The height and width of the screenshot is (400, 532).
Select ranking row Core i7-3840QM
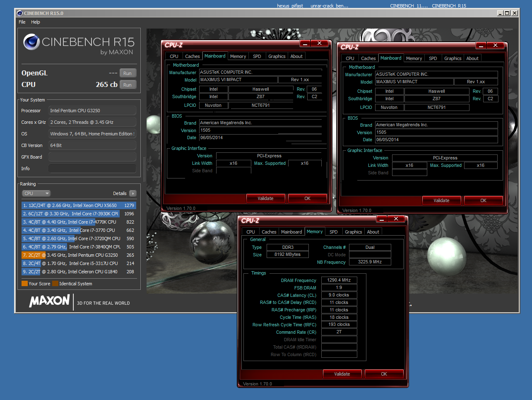[x=79, y=247]
